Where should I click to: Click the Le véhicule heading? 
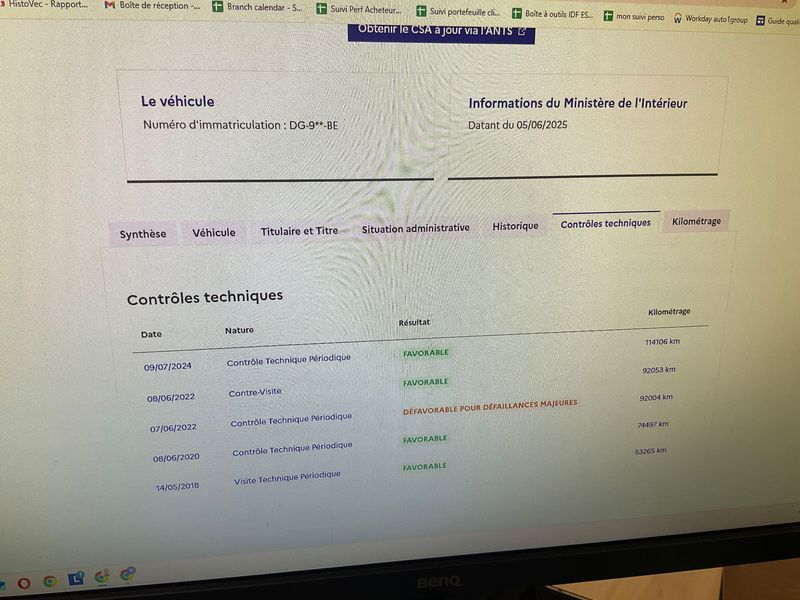[178, 102]
